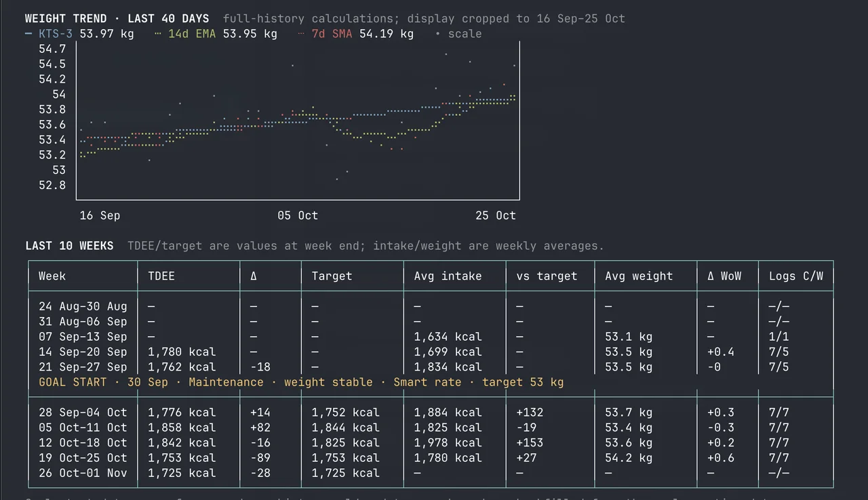
Task: Click the Avg intake column header
Action: click(x=448, y=276)
